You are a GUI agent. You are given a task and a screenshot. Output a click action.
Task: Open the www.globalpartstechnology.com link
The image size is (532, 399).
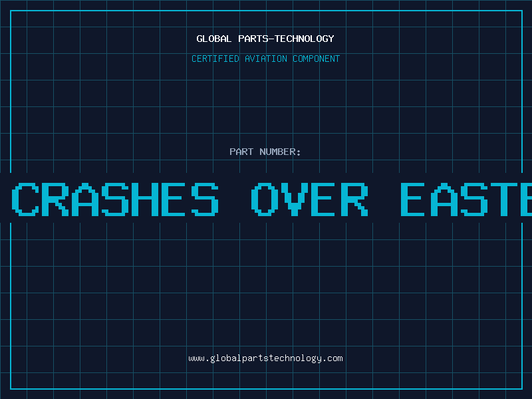pyautogui.click(x=265, y=358)
